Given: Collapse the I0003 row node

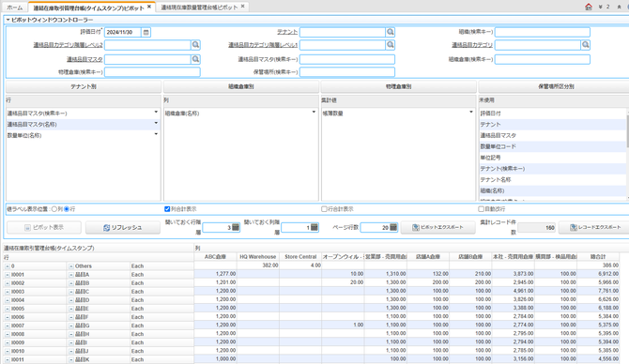Looking at the screenshot, I should point(8,292).
